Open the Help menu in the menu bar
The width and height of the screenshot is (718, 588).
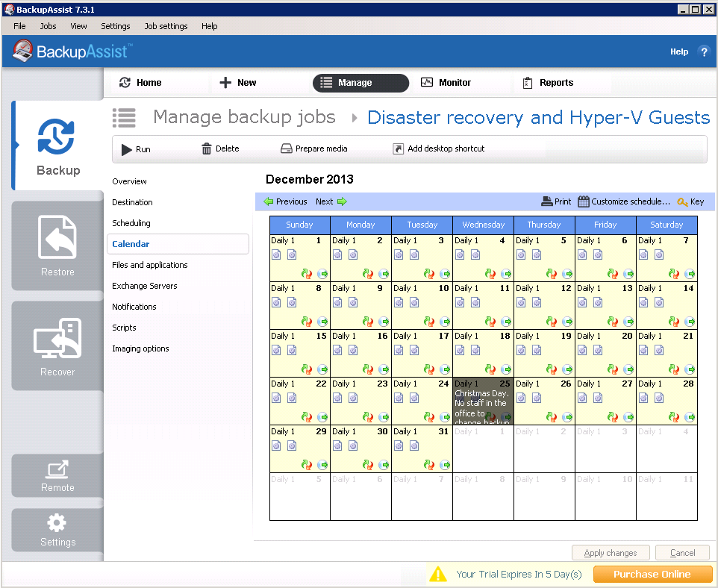(209, 26)
